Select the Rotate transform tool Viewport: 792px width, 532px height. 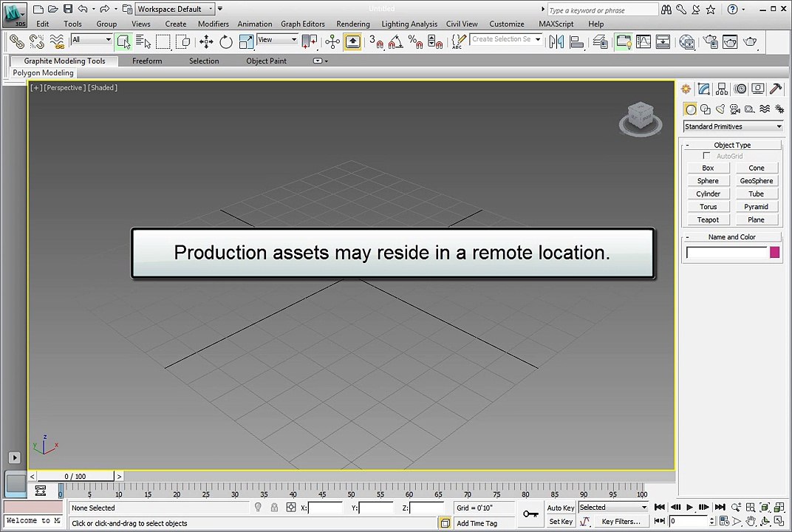pos(226,41)
